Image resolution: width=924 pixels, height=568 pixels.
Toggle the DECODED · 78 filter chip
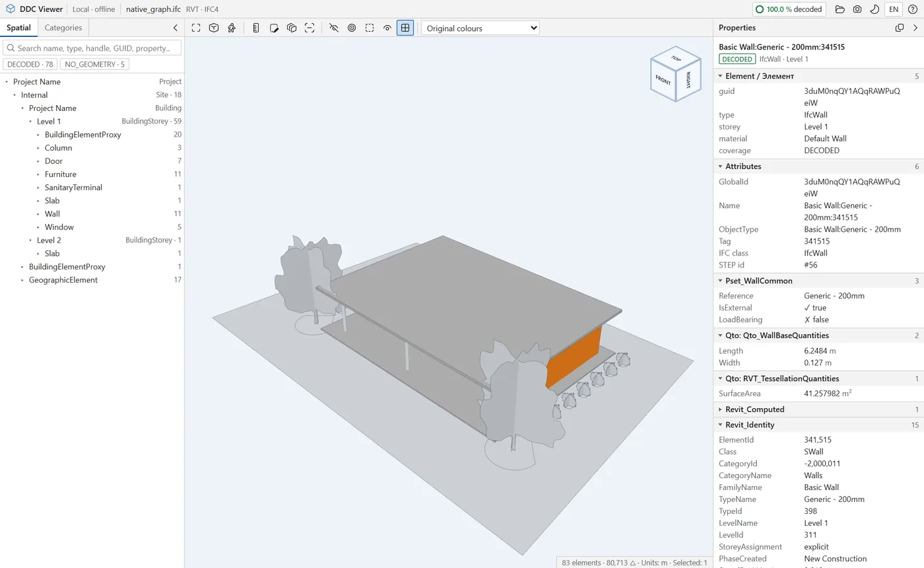coord(30,64)
